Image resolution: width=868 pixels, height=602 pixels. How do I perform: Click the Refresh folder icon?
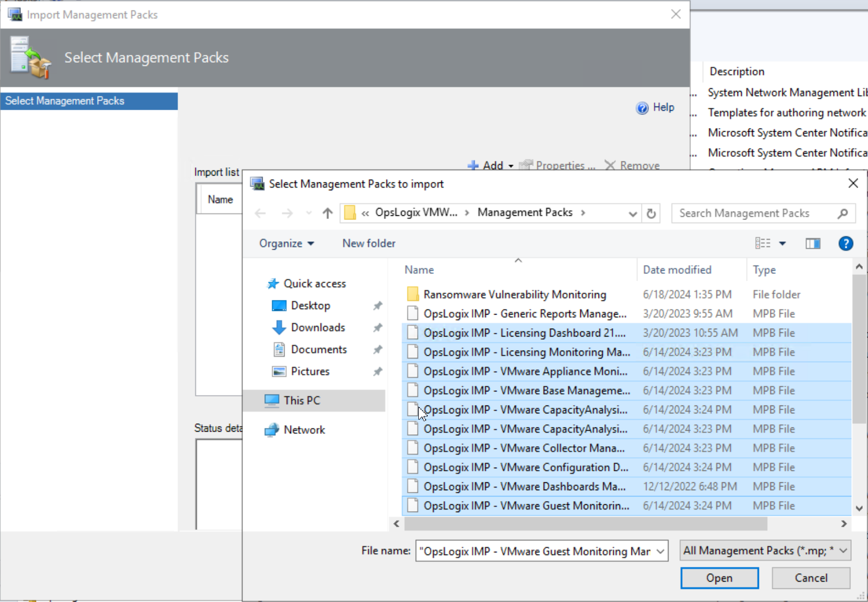pyautogui.click(x=651, y=213)
